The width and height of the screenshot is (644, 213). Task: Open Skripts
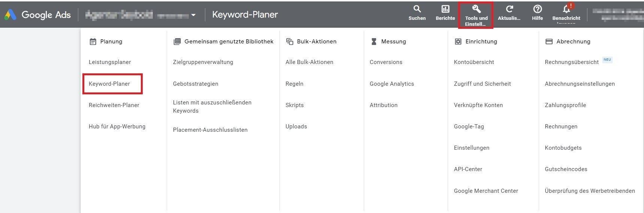pos(294,105)
